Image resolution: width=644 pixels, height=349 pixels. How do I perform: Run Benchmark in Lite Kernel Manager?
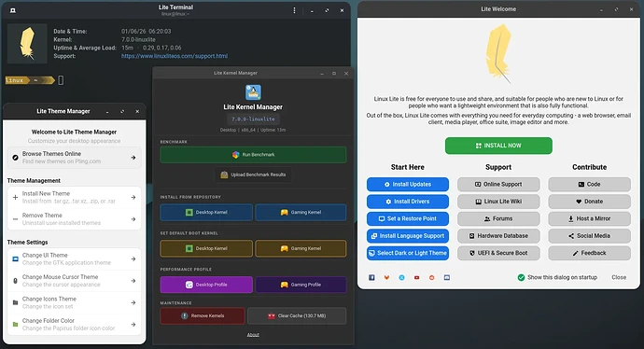[253, 155]
